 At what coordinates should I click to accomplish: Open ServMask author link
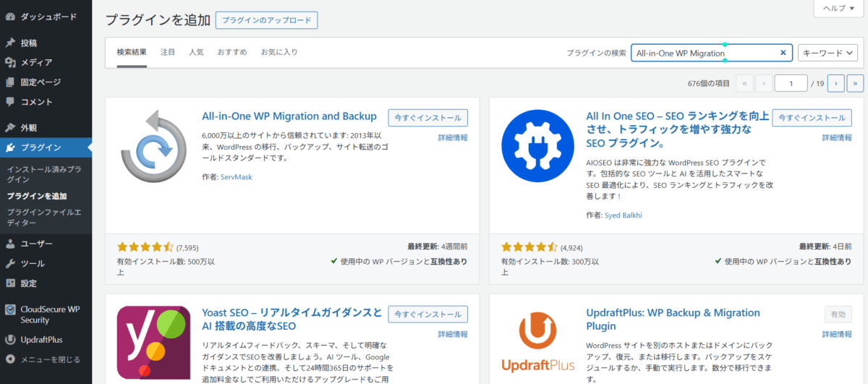point(237,177)
